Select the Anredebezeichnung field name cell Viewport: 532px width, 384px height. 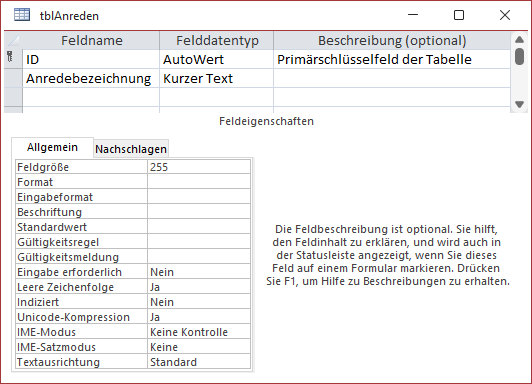(x=91, y=79)
